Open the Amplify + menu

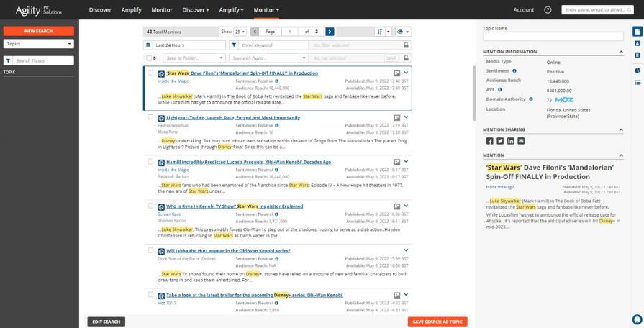click(231, 10)
